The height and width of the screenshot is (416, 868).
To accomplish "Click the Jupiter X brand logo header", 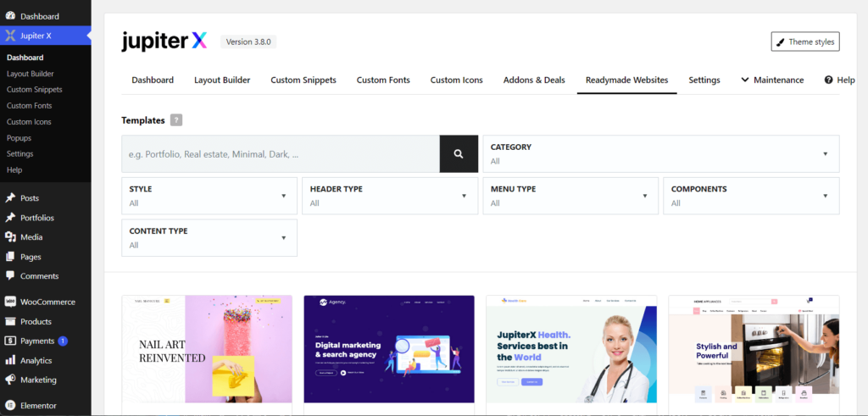I will tap(164, 42).
